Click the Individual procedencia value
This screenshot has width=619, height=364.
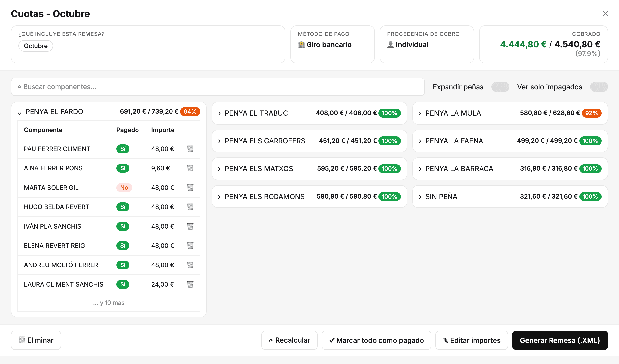click(x=408, y=45)
